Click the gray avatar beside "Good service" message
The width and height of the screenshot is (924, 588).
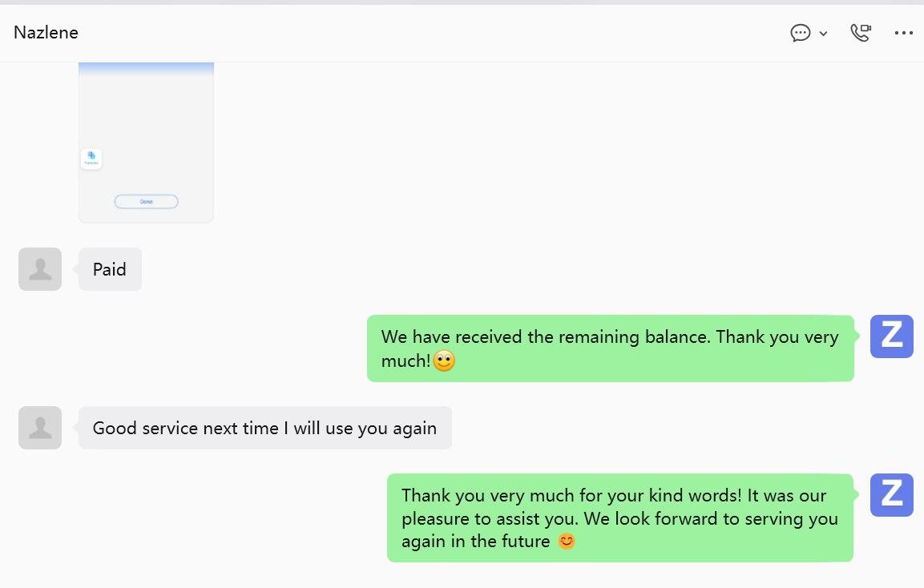[x=40, y=428]
